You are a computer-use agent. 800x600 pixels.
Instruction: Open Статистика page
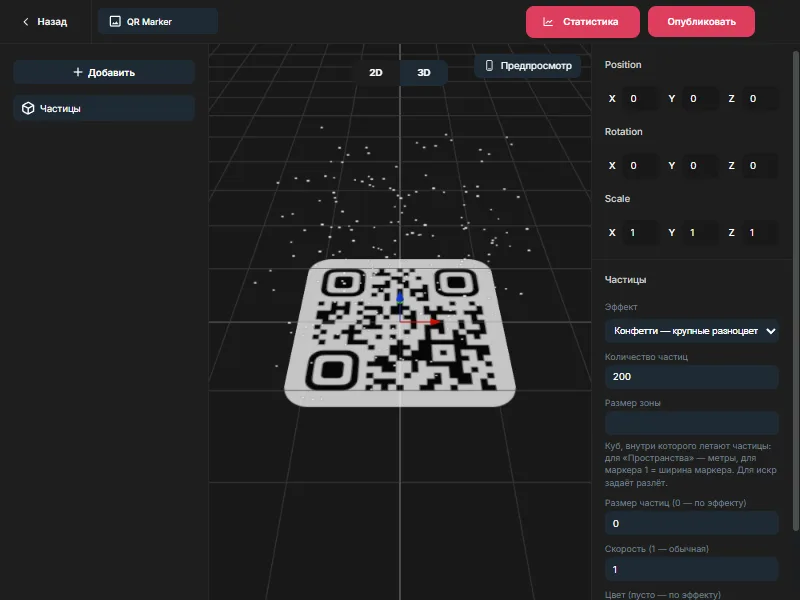click(583, 22)
